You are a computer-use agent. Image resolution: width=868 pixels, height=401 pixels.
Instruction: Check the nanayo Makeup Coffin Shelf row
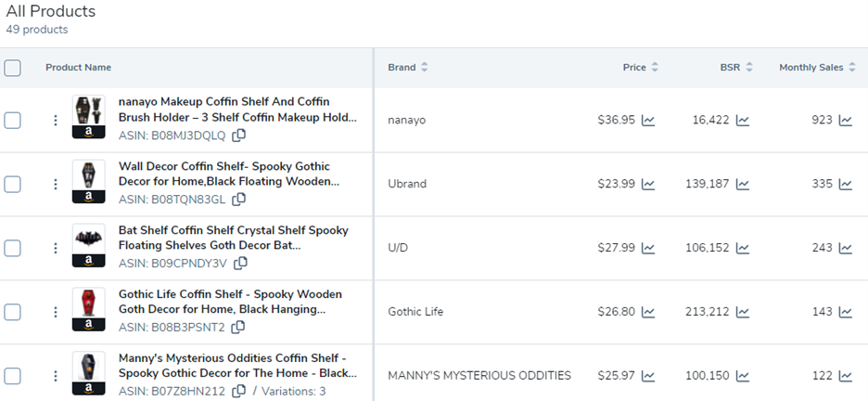(12, 120)
